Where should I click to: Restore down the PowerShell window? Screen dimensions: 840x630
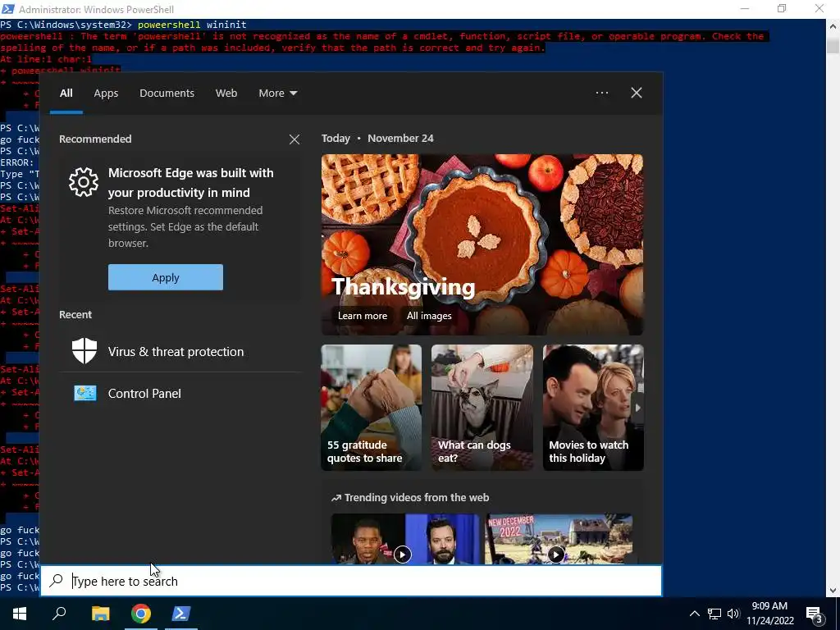click(782, 9)
